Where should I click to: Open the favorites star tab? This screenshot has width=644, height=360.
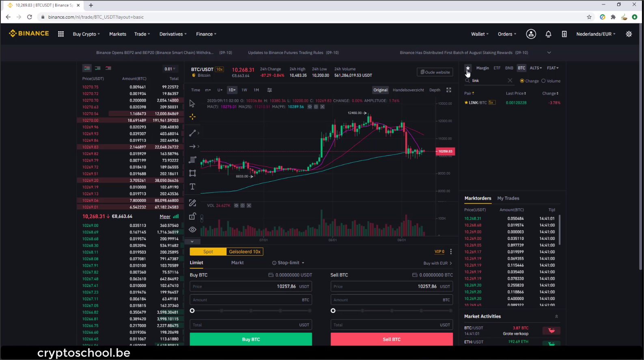[468, 68]
